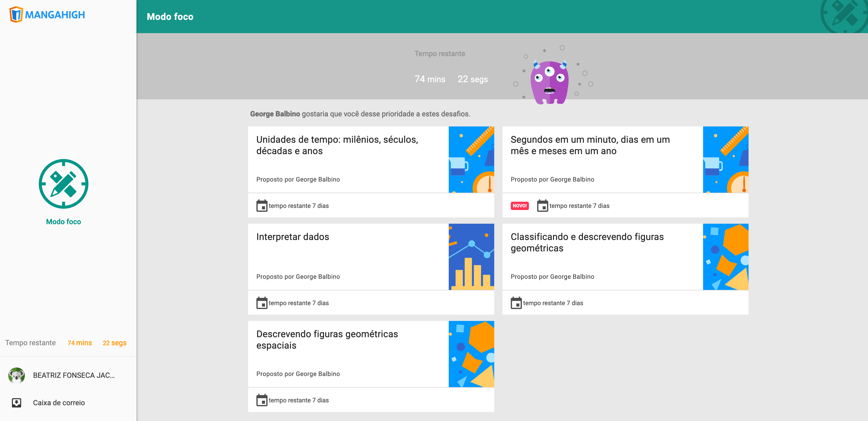This screenshot has height=421, width=868.
Task: Click the Modo foco compass icon in sidebar
Action: 63,184
